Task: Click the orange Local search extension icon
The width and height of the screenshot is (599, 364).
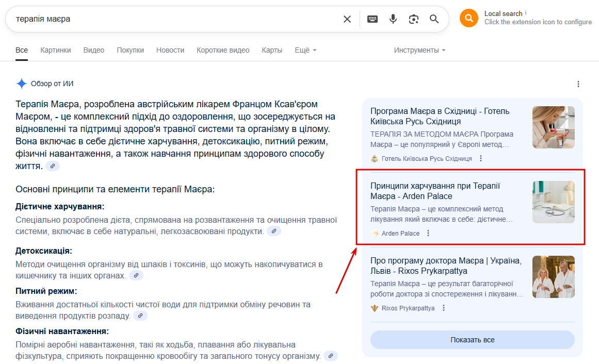Action: click(469, 18)
